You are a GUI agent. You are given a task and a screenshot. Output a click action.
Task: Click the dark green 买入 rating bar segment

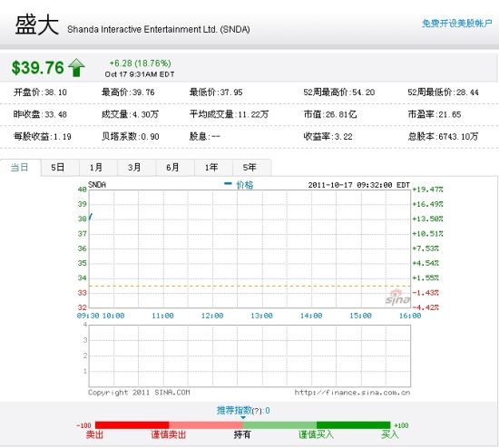[x=353, y=425]
